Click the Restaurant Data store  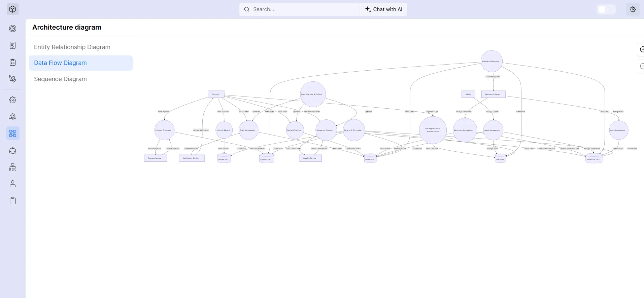(594, 159)
